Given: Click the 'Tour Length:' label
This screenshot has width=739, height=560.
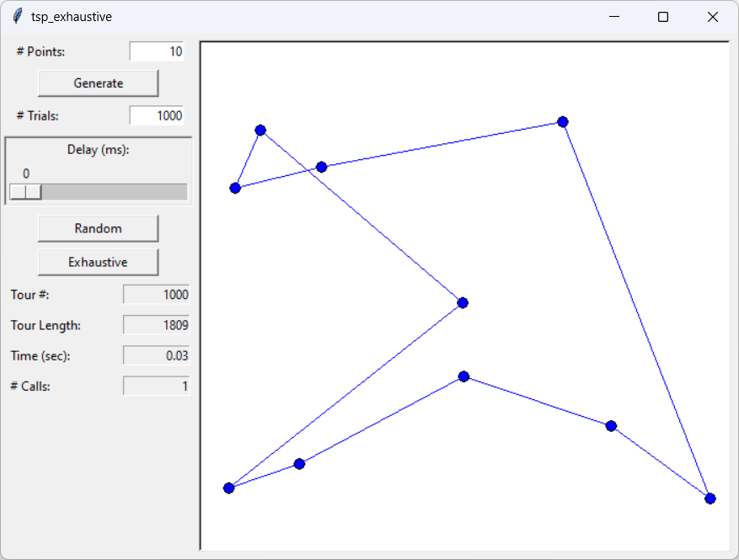Looking at the screenshot, I should (46, 325).
